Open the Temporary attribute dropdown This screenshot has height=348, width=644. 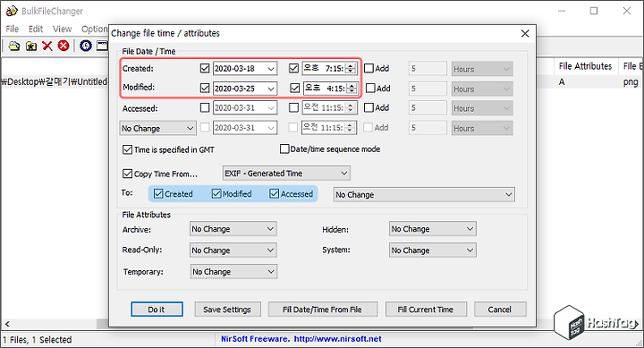coord(233,272)
